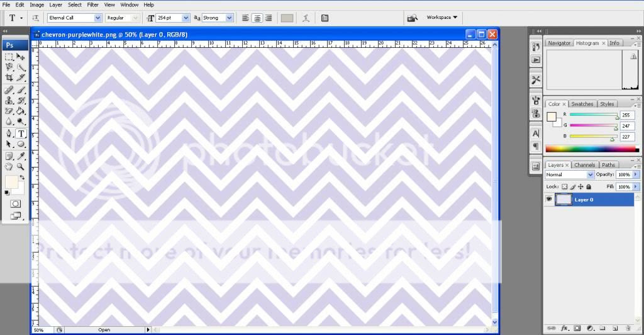This screenshot has width=644, height=335.
Task: Open the Eternal Call font family dropdown
Action: pyautogui.click(x=97, y=18)
